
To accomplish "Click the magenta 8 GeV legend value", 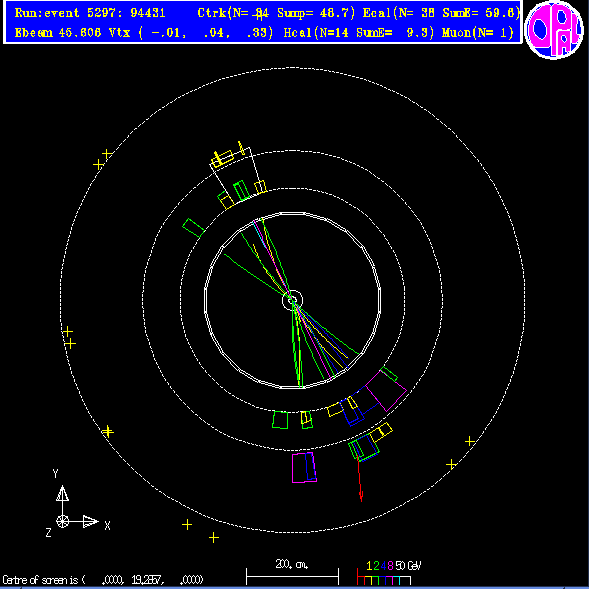I will [390, 566].
